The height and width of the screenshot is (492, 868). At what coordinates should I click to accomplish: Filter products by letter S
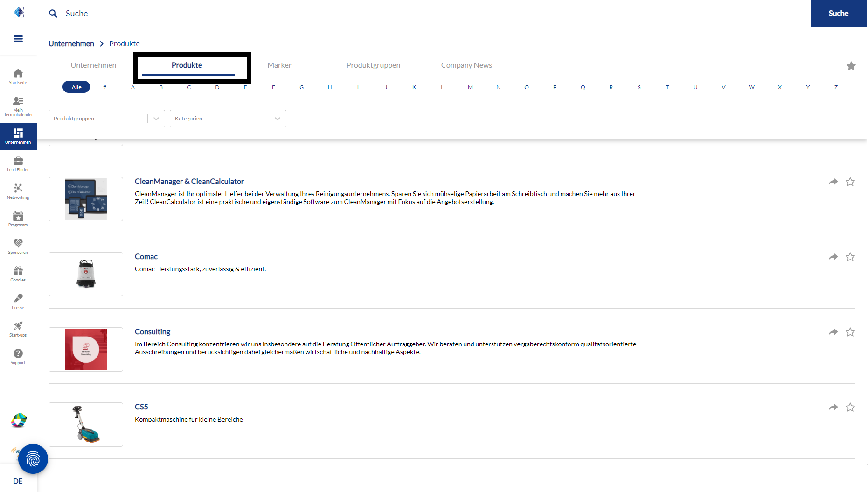coord(639,87)
